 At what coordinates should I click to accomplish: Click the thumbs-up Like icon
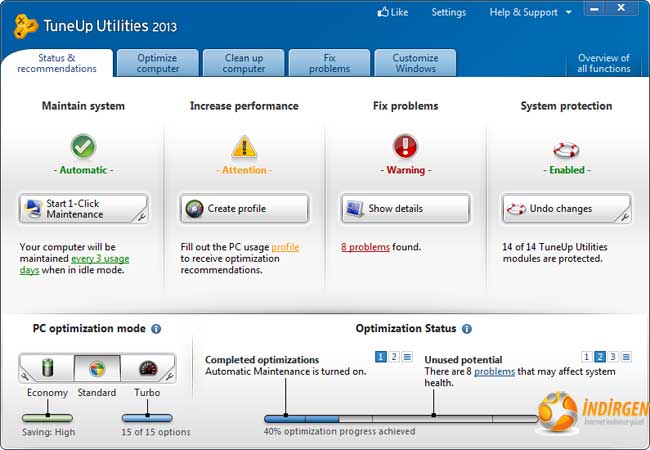point(383,12)
